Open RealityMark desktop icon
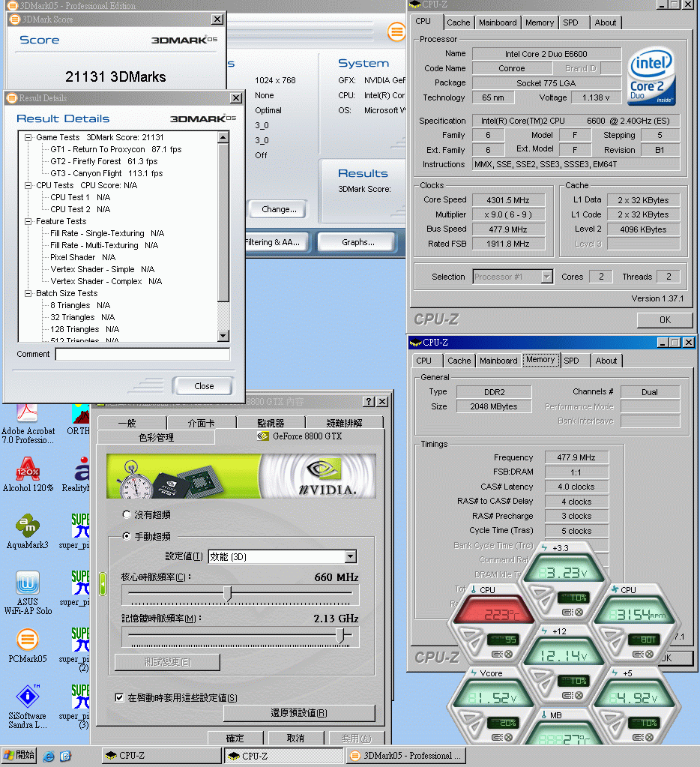Screen dimensions: 700x767 77,475
